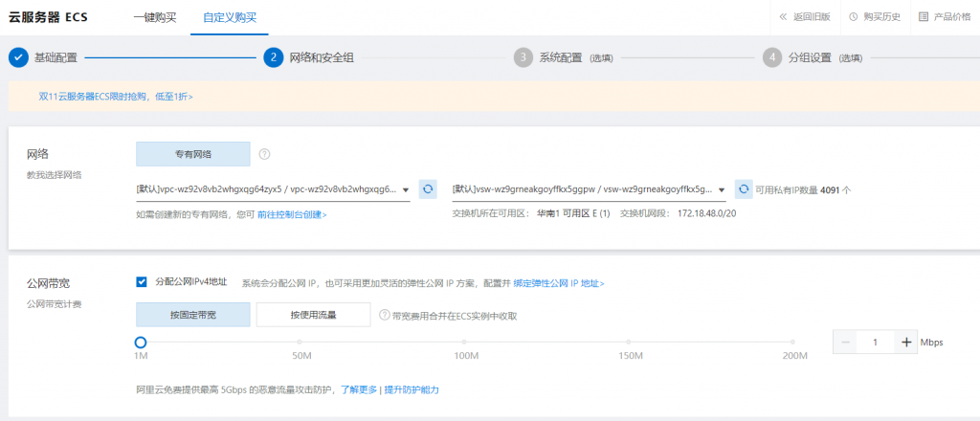Viewport: 980px width, 421px height.
Task: Click the step 3 circle for 系统配置
Action: (523, 57)
